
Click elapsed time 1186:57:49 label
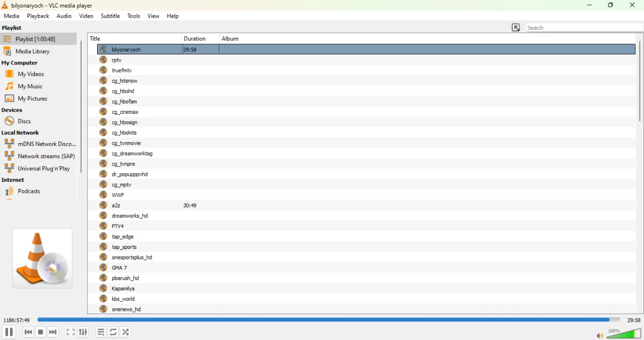(x=17, y=320)
